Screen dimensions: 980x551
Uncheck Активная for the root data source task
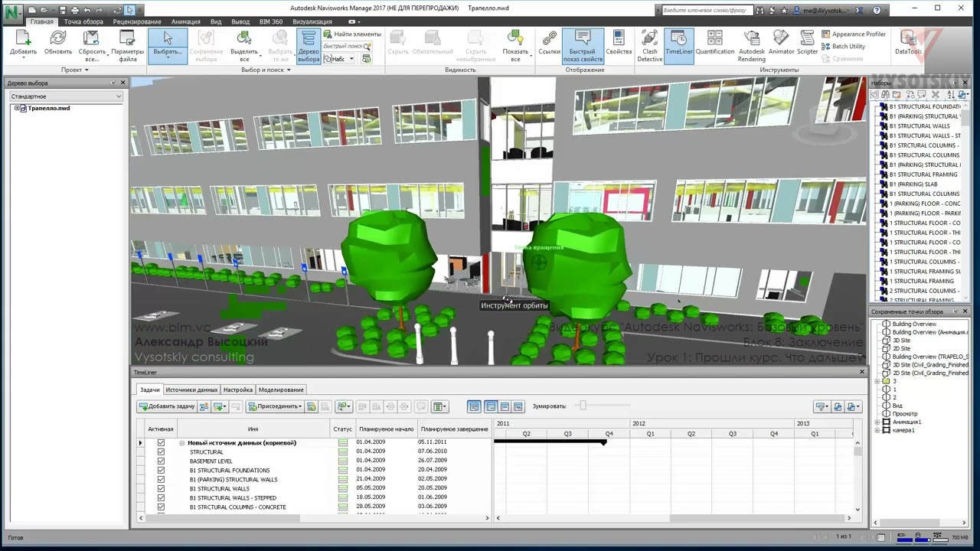point(161,443)
